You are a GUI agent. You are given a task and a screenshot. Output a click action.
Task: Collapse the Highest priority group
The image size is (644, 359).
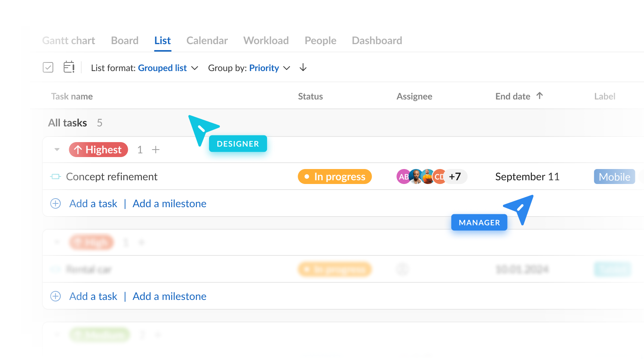57,150
